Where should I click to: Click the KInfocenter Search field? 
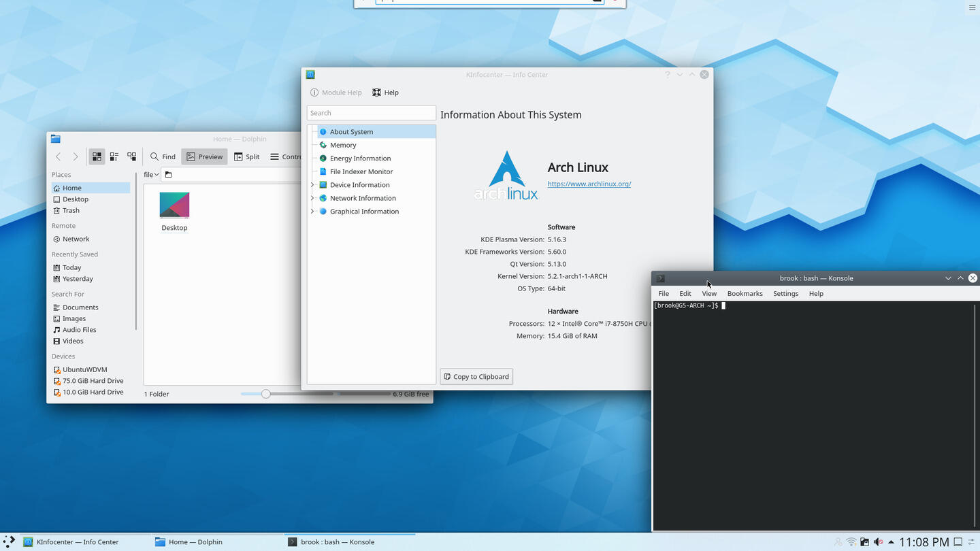[371, 113]
